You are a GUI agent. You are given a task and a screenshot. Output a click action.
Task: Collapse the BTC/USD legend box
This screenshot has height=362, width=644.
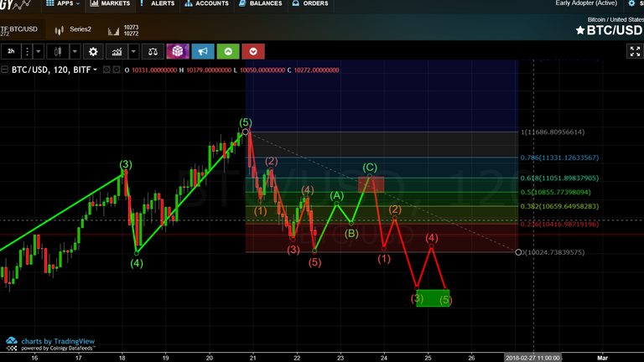click(x=5, y=70)
